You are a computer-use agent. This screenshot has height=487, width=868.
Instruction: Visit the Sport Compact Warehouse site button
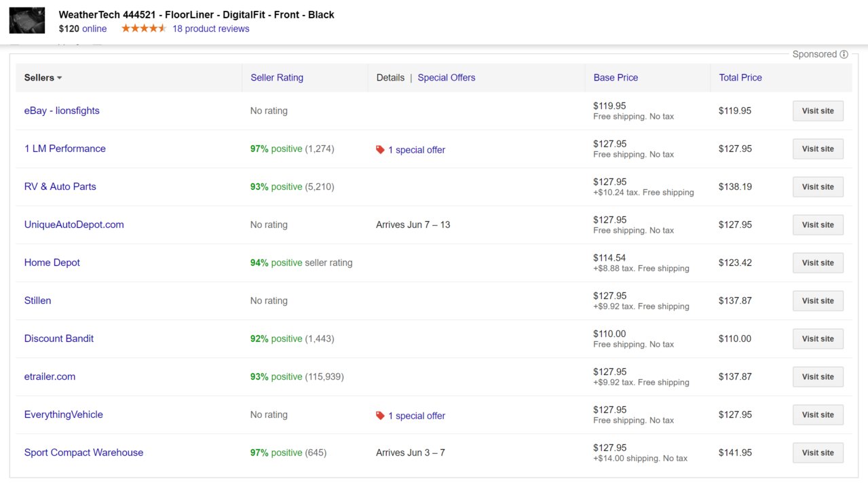[x=818, y=453]
